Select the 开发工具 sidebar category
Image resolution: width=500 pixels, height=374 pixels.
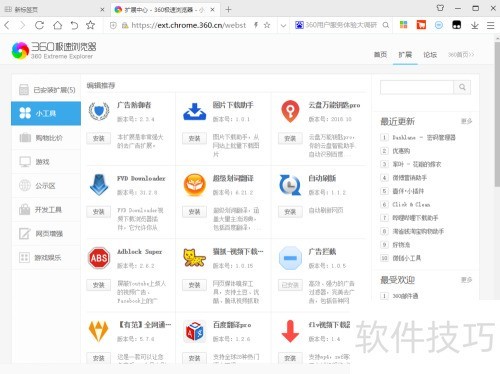[x=46, y=210]
